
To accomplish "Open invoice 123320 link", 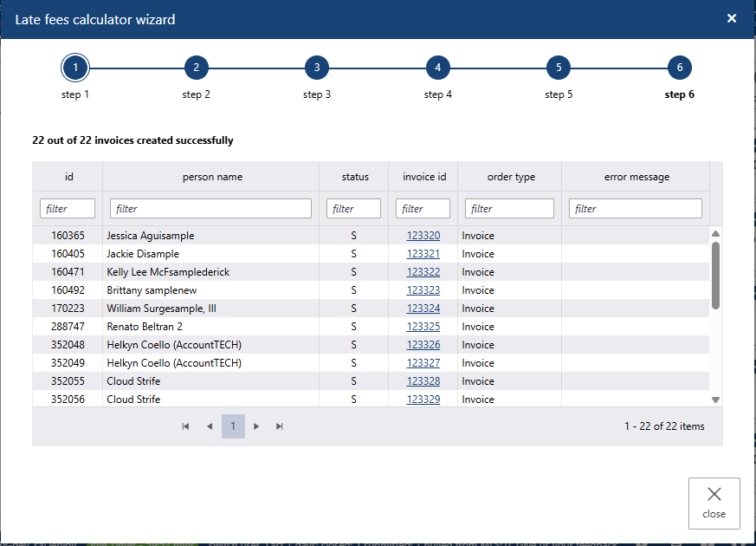I will pyautogui.click(x=423, y=236).
